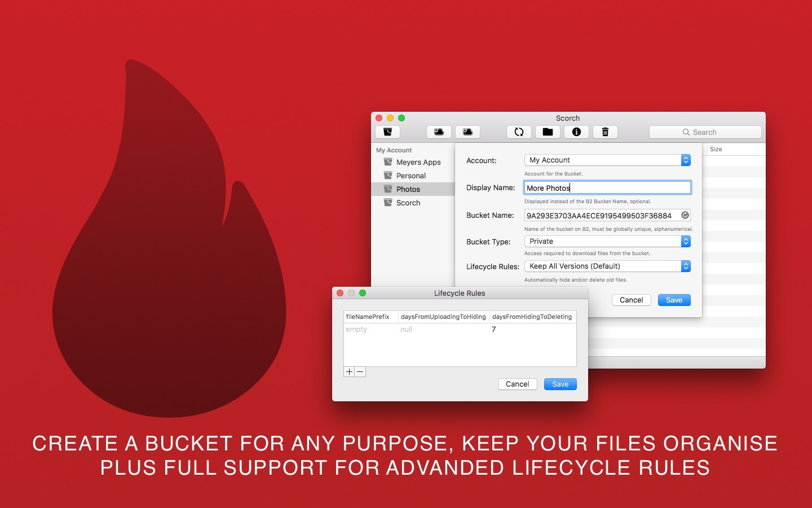
Task: Click the folder toolbar icon
Action: (x=548, y=132)
